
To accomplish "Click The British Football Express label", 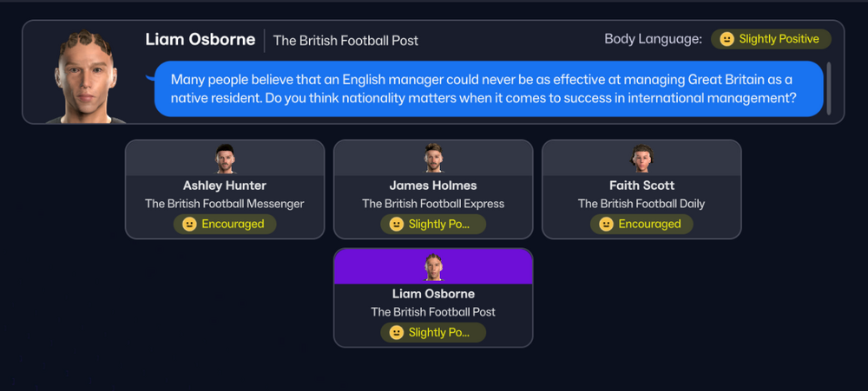I will [x=433, y=204].
